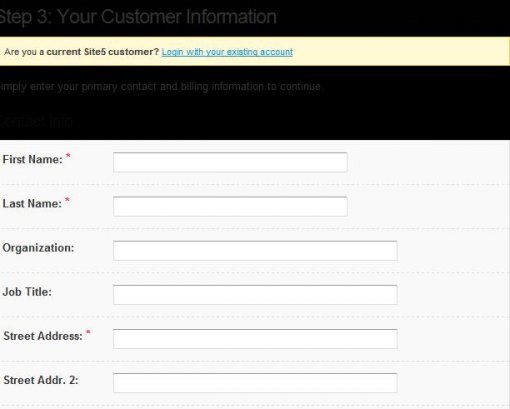Viewport: 510px width, 409px height.
Task: Click into the Street Address field
Action: 255,339
